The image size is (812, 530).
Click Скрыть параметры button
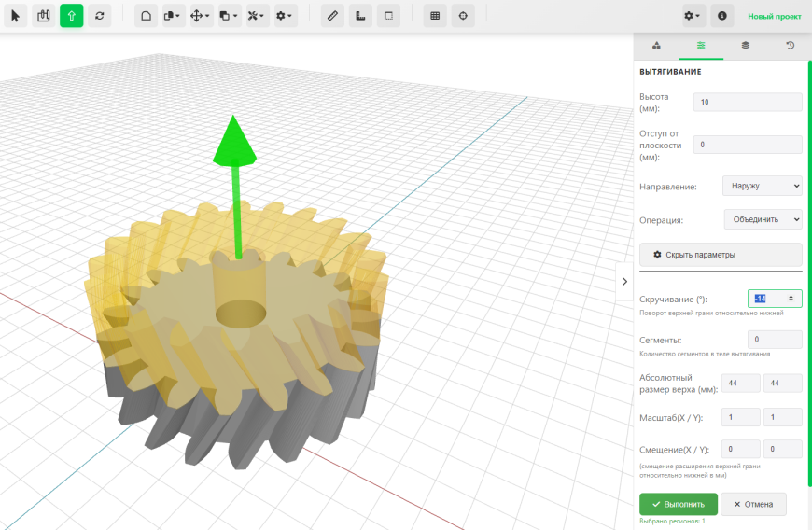click(721, 255)
